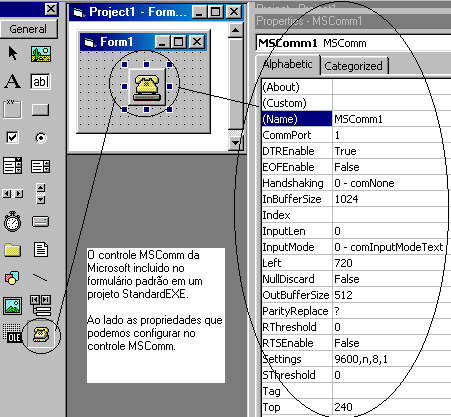The width and height of the screenshot is (451, 417).
Task: Pick the Line control tool
Action: [x=40, y=277]
